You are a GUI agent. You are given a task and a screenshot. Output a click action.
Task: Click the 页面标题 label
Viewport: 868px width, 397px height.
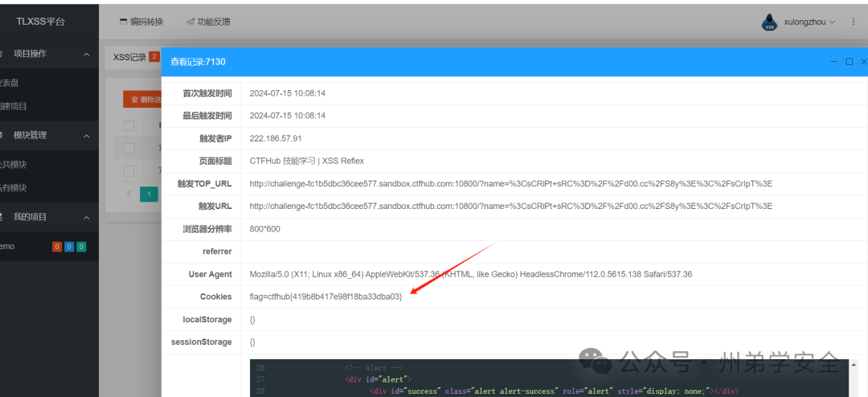pos(216,161)
